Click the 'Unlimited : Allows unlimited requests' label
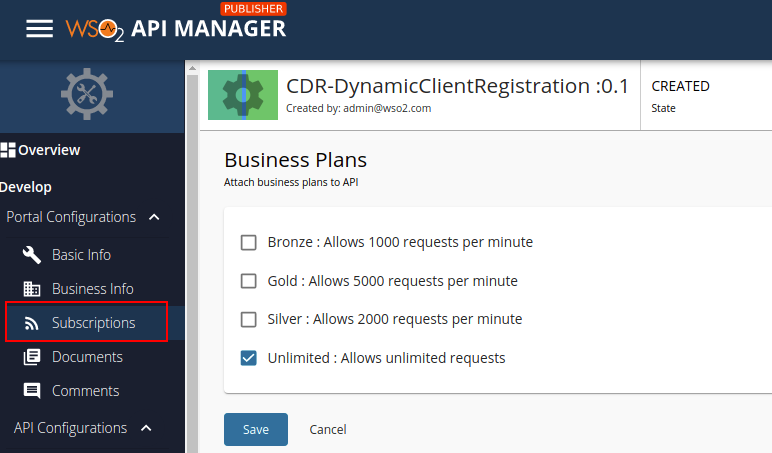This screenshot has width=772, height=453. [386, 358]
